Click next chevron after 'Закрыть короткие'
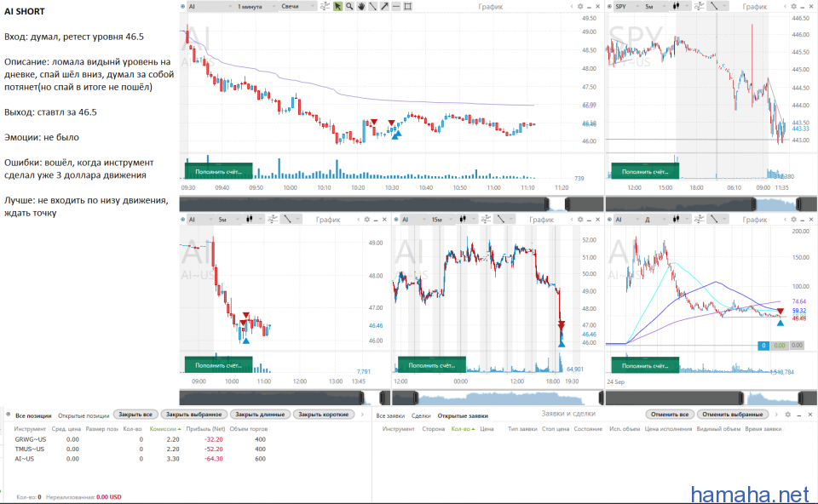This screenshot has height=504, width=818. pyautogui.click(x=362, y=415)
